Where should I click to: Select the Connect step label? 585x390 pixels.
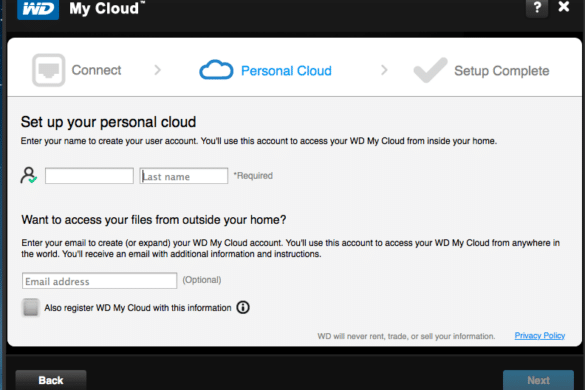point(96,70)
